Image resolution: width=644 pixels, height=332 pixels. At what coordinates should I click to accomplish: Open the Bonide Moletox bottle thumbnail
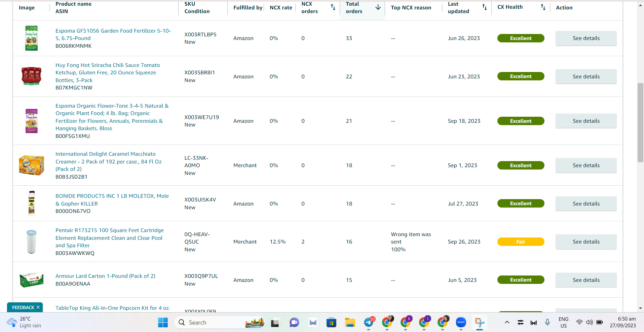(31, 203)
